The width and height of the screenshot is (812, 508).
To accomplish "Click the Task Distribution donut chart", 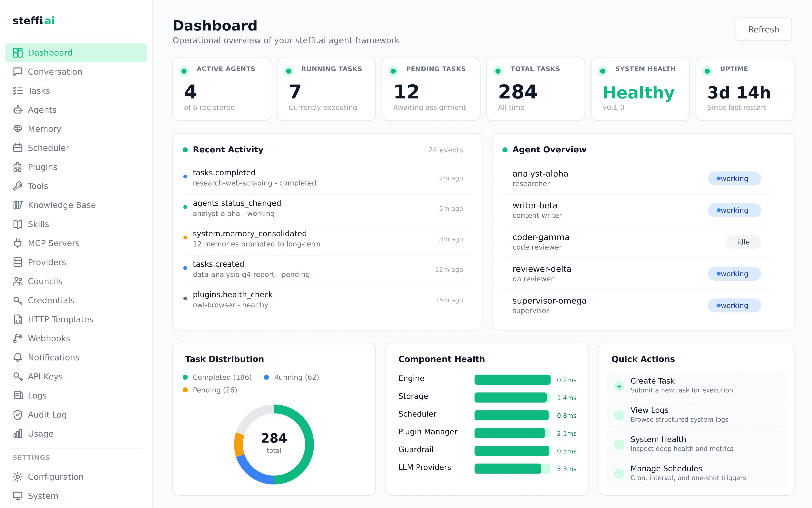I will coord(274,444).
